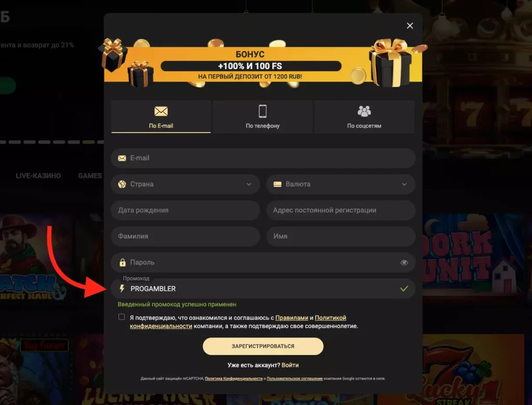Expand the Валюта currency dropdown
This screenshot has width=532, height=405.
(x=341, y=184)
